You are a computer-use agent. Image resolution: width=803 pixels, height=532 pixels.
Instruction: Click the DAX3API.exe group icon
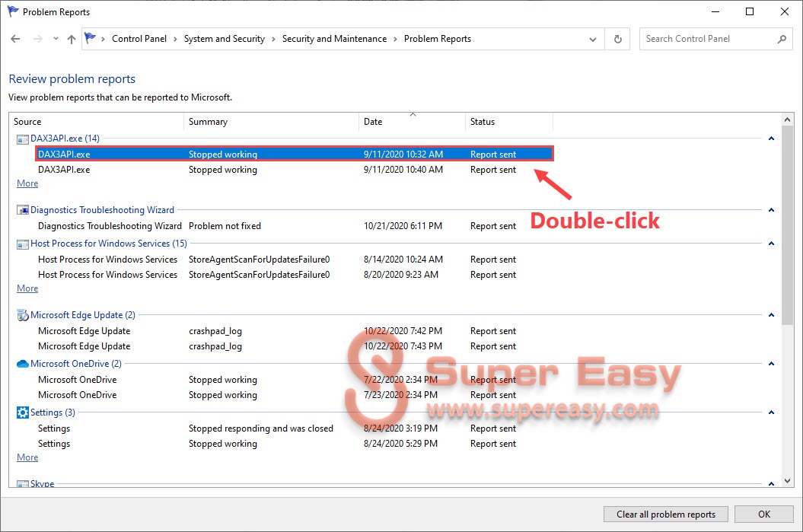pyautogui.click(x=23, y=139)
